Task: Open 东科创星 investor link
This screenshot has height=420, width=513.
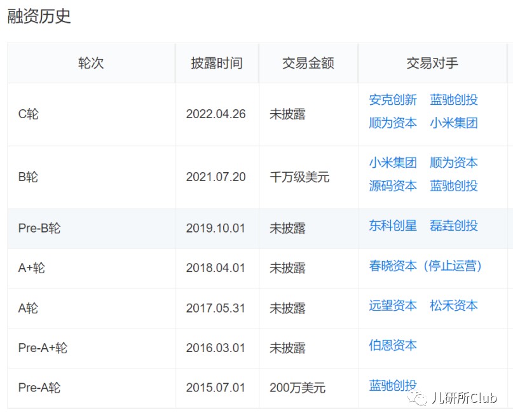Action: coord(393,226)
